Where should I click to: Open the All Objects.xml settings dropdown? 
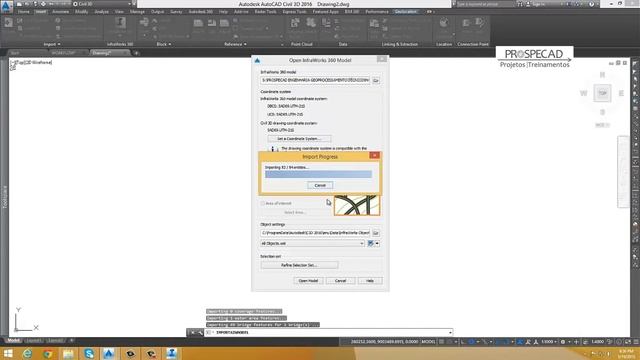tap(312, 243)
